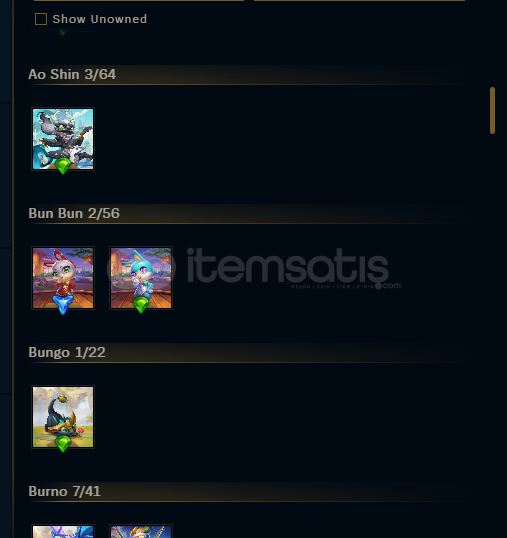Select the Ao Shin little legend portrait
The height and width of the screenshot is (538, 507).
pos(63,139)
